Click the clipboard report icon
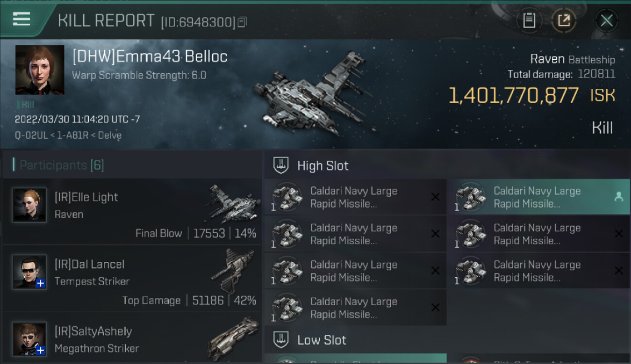The image size is (631, 364). 529,20
